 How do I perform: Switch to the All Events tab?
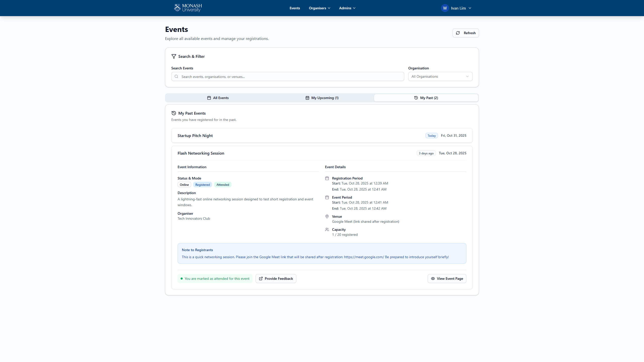(x=218, y=98)
